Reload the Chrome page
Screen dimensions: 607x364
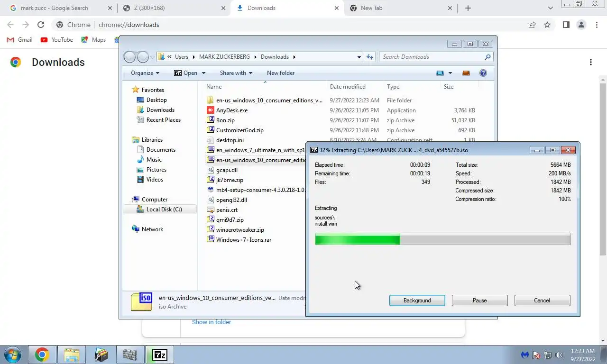41,25
